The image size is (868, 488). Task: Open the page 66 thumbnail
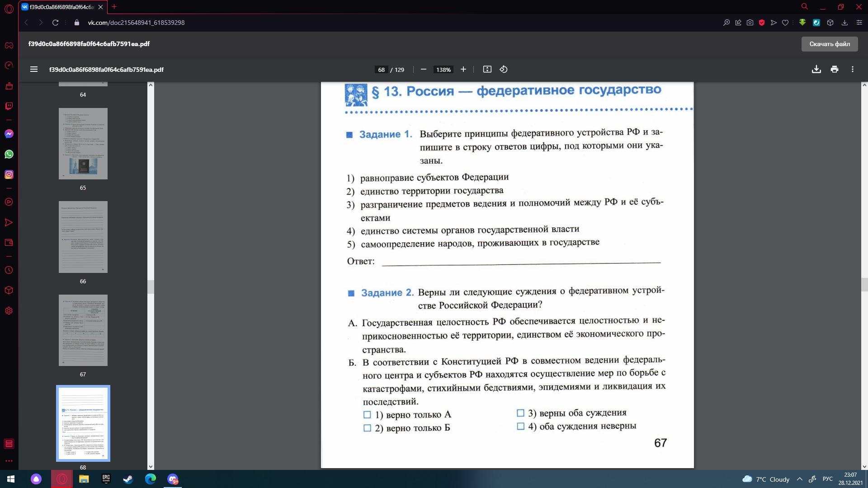pyautogui.click(x=83, y=237)
